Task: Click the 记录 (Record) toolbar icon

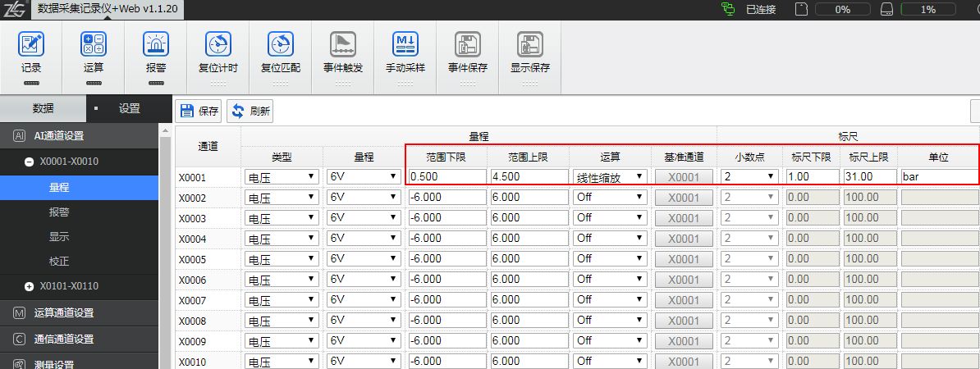Action: (x=31, y=44)
